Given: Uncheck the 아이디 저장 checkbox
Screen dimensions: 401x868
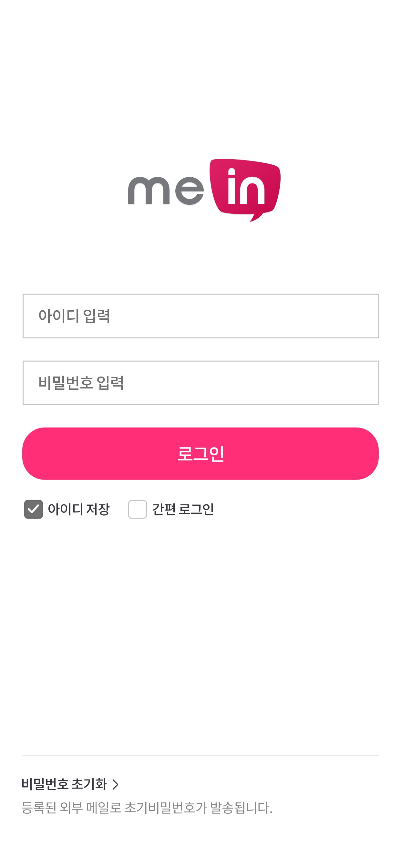Looking at the screenshot, I should 33,509.
